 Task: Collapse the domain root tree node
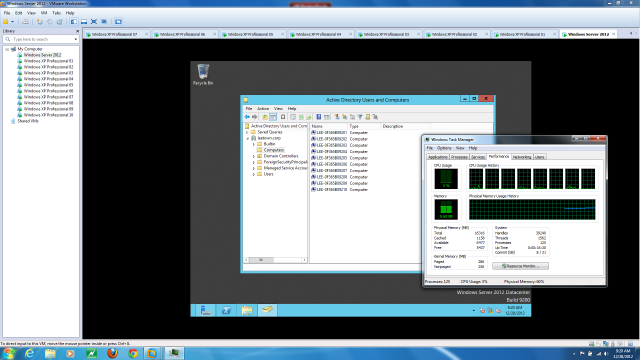coord(247,138)
